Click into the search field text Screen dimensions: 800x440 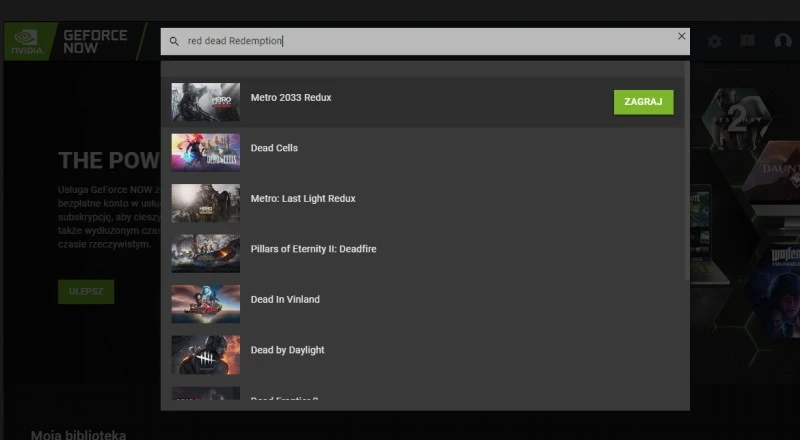(x=426, y=41)
